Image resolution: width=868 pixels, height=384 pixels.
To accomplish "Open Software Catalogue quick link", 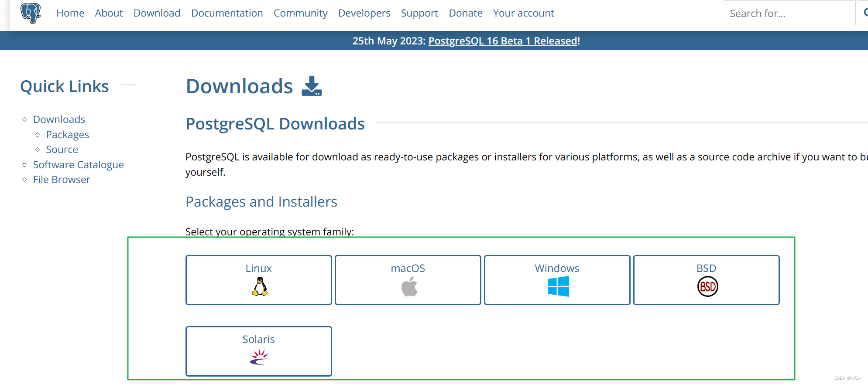I will 79,165.
